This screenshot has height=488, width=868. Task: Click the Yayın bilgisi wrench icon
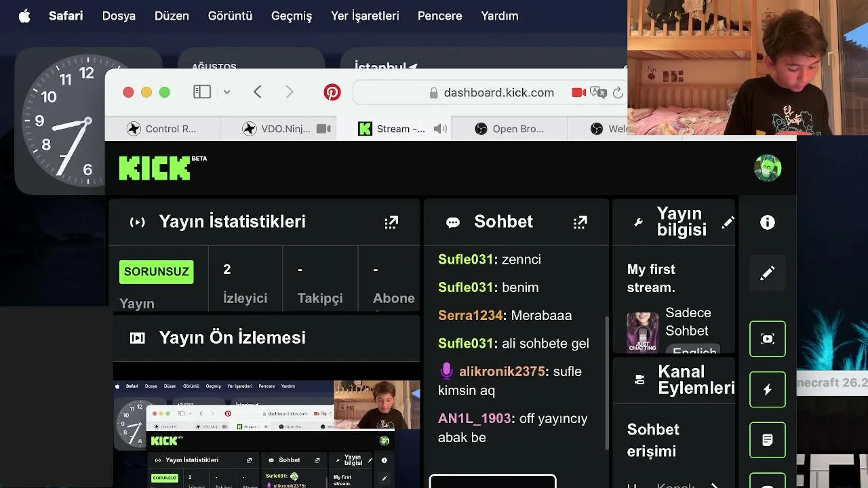(x=638, y=222)
